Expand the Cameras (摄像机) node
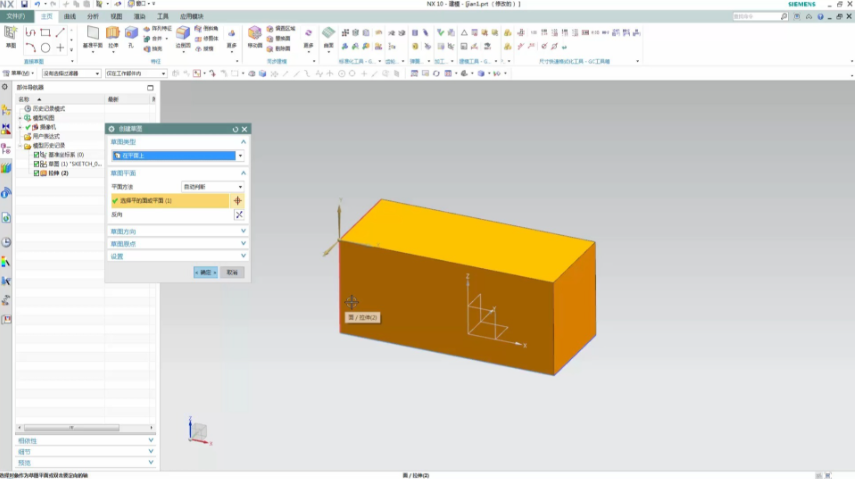Viewport: 855px width, 479px height. click(20, 127)
